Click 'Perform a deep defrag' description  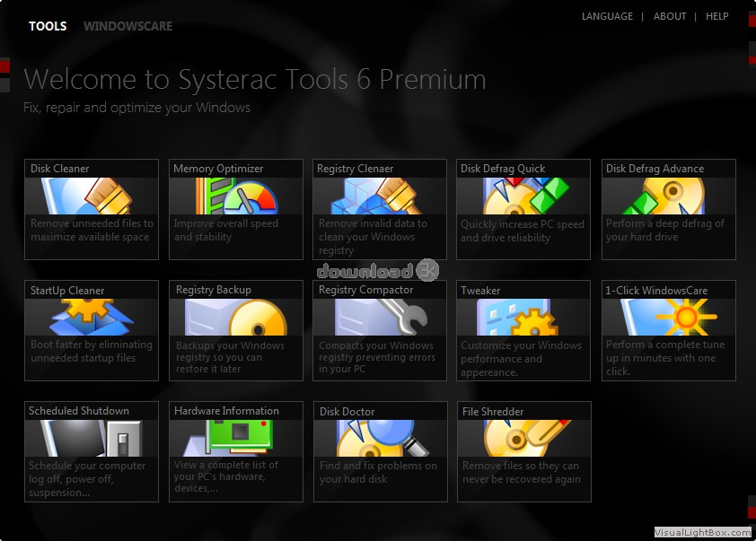pos(665,231)
